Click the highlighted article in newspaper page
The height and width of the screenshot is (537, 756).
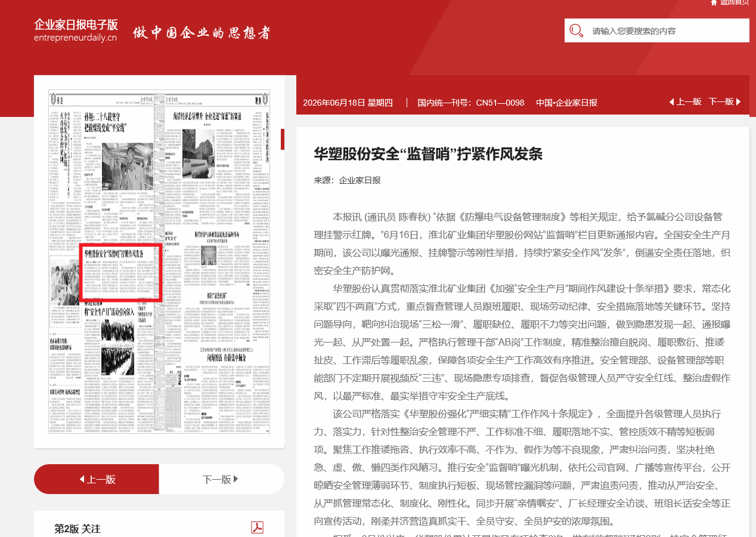(120, 273)
